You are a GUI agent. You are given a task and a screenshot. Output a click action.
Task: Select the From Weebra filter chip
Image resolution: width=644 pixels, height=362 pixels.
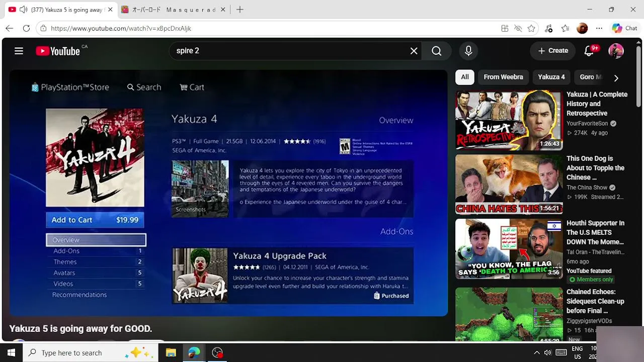click(x=503, y=77)
